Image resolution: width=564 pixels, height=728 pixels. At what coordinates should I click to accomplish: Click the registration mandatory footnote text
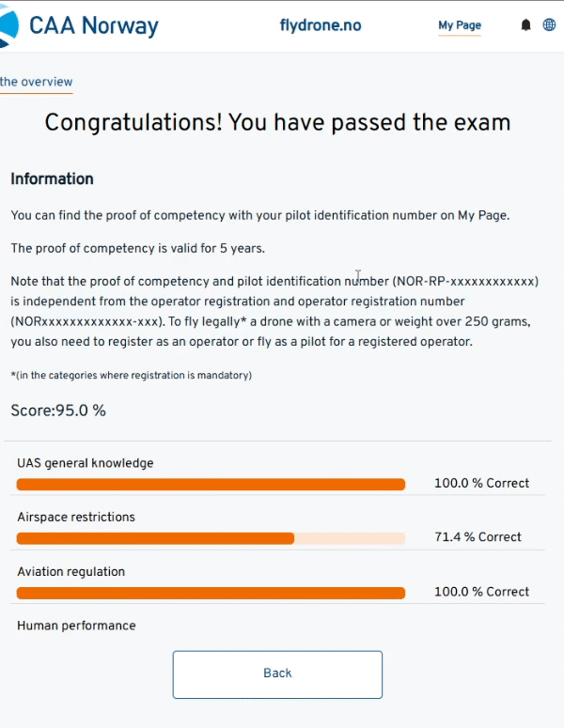pyautogui.click(x=131, y=376)
